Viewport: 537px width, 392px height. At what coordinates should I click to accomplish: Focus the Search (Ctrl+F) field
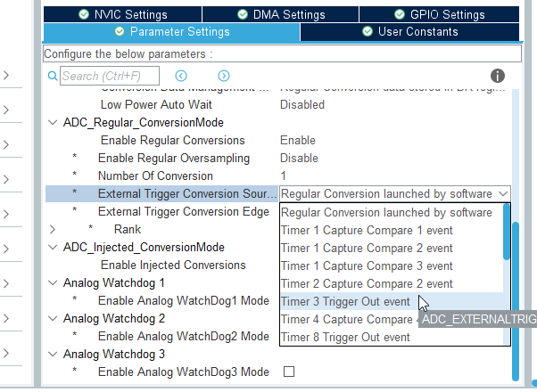click(x=110, y=76)
